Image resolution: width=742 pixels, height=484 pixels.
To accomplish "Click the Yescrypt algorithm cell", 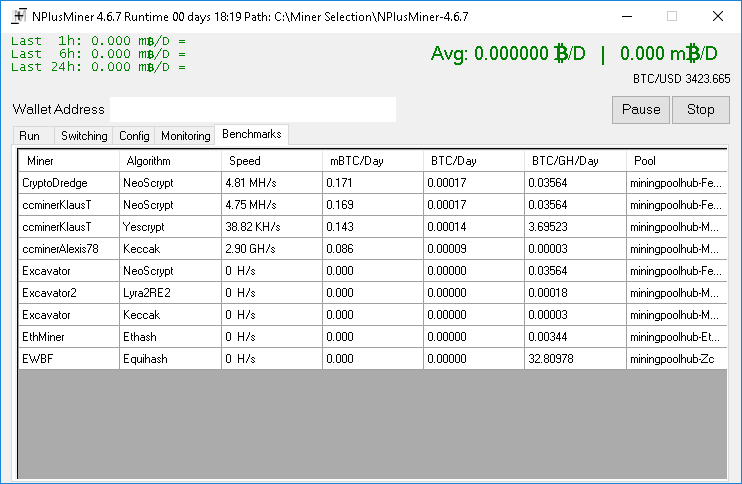I will tap(170, 227).
